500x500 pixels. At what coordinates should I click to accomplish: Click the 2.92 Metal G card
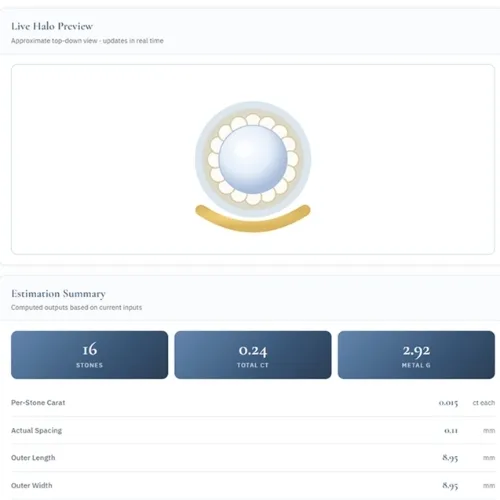tap(416, 355)
